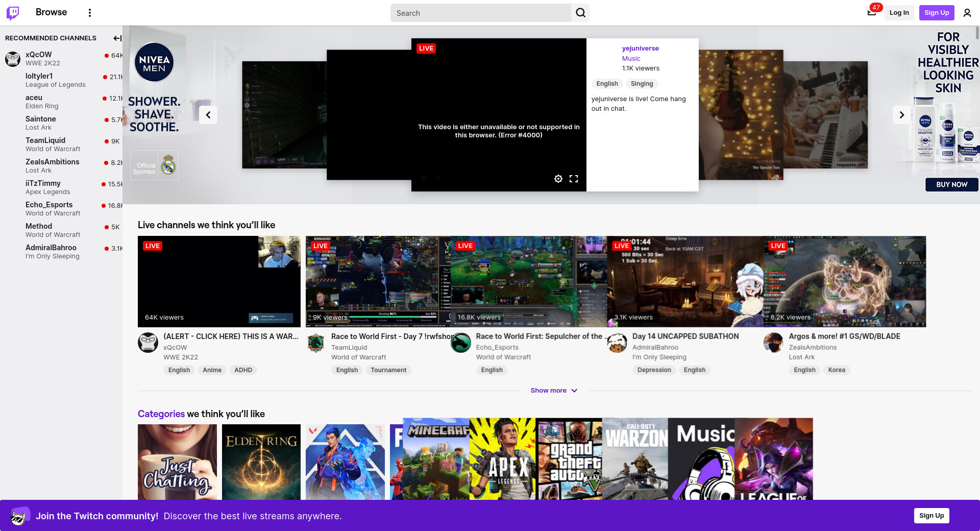Select the Tournament tag on TeamLiquid stream
The image size is (980, 531).
tap(388, 370)
